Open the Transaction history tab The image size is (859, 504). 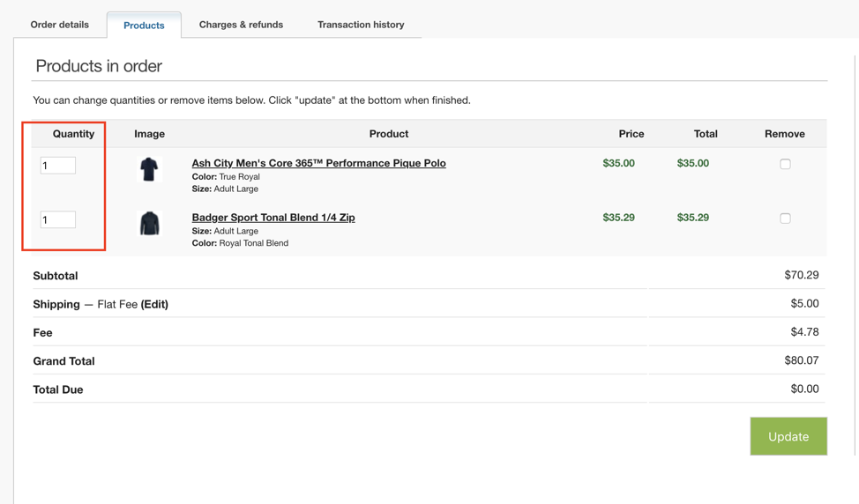361,25
